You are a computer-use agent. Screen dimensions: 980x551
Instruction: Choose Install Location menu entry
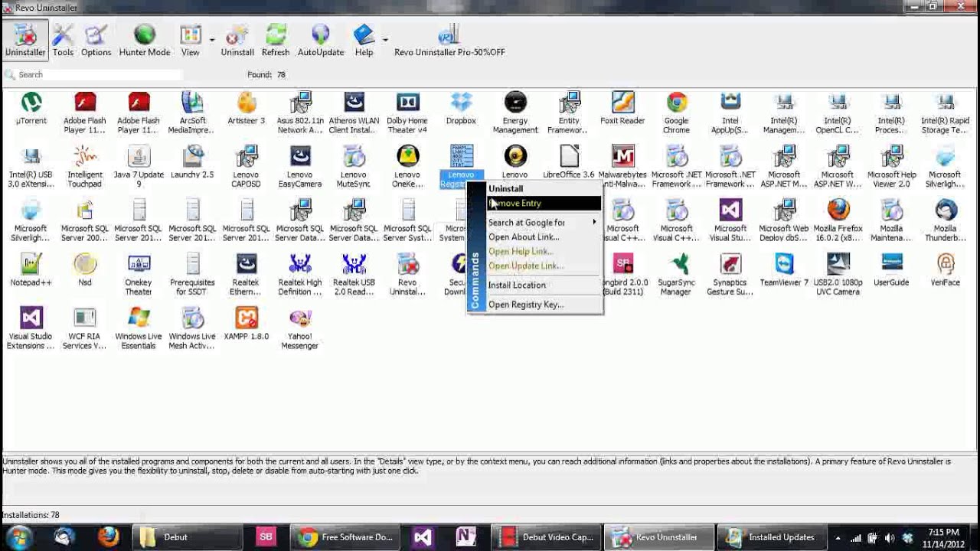pyautogui.click(x=544, y=285)
